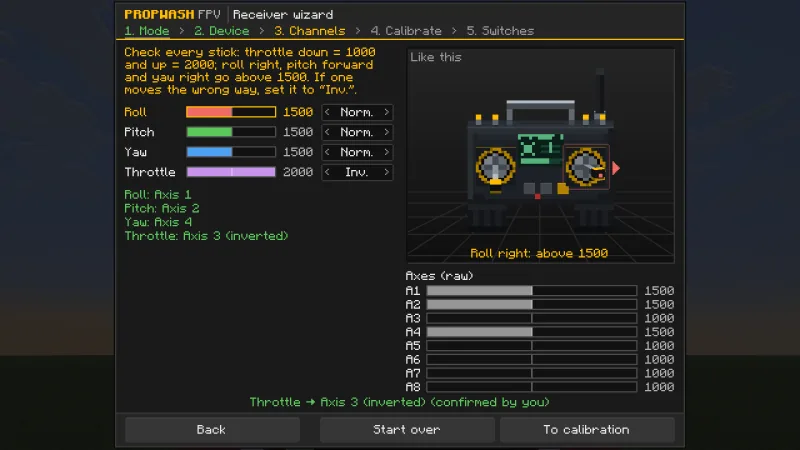800x450 pixels.
Task: Click the 'Roll right: above 1500' caption
Action: (x=539, y=253)
